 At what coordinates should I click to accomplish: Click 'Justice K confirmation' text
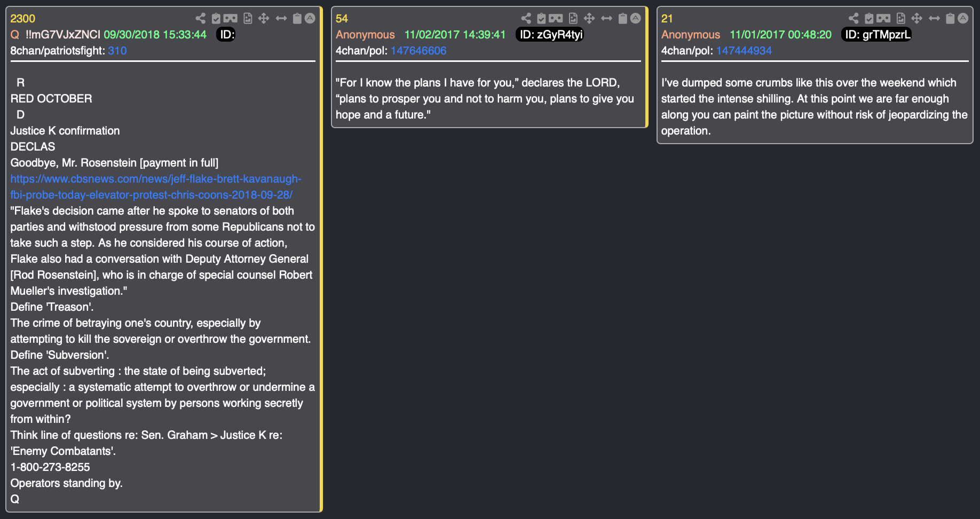click(65, 131)
